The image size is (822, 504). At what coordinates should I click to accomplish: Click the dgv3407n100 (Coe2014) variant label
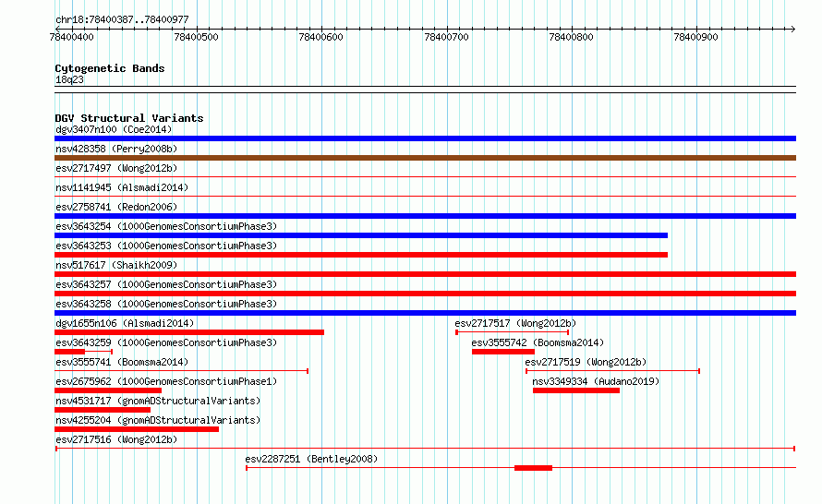(x=114, y=129)
